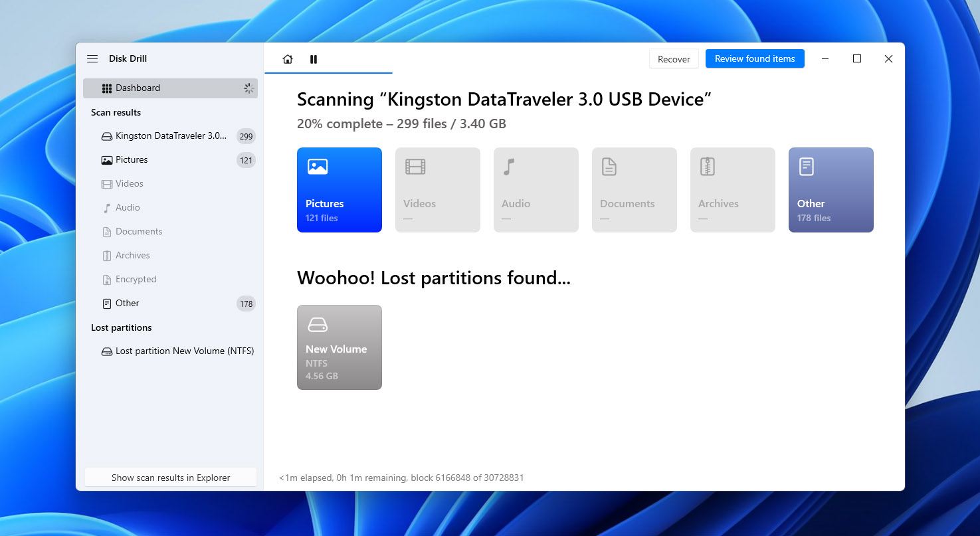The height and width of the screenshot is (536, 980).
Task: Minimize the Disk Drill window
Action: [825, 59]
